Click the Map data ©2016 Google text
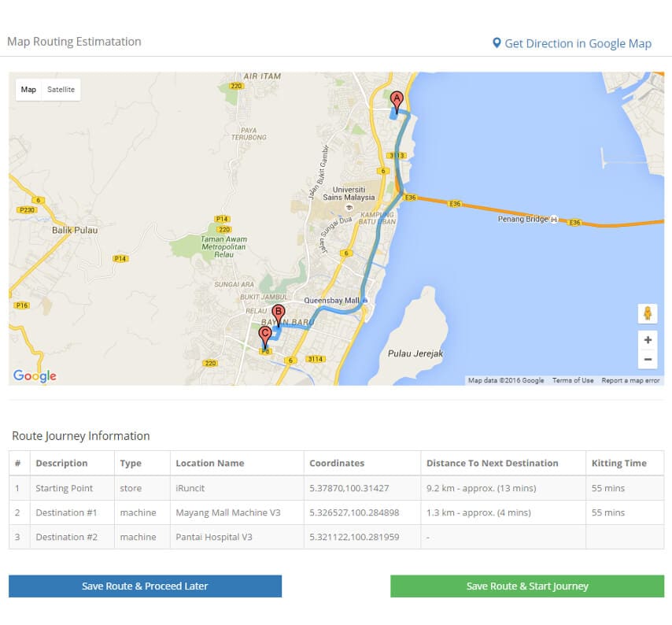 [506, 380]
